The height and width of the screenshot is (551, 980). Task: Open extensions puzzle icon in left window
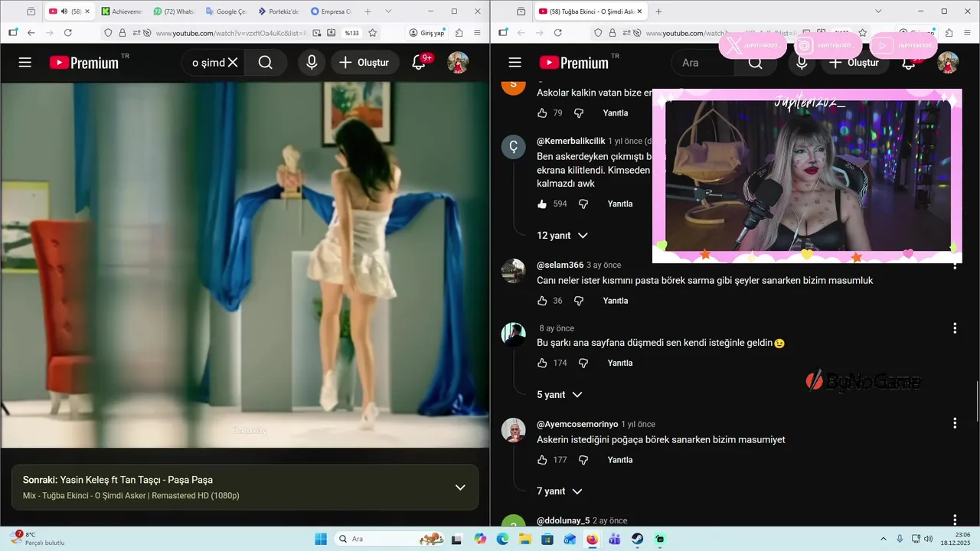point(459,33)
